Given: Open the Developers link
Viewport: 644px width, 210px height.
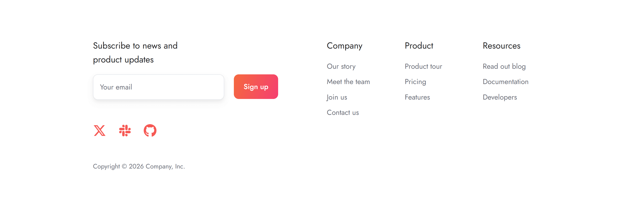Looking at the screenshot, I should point(500,97).
